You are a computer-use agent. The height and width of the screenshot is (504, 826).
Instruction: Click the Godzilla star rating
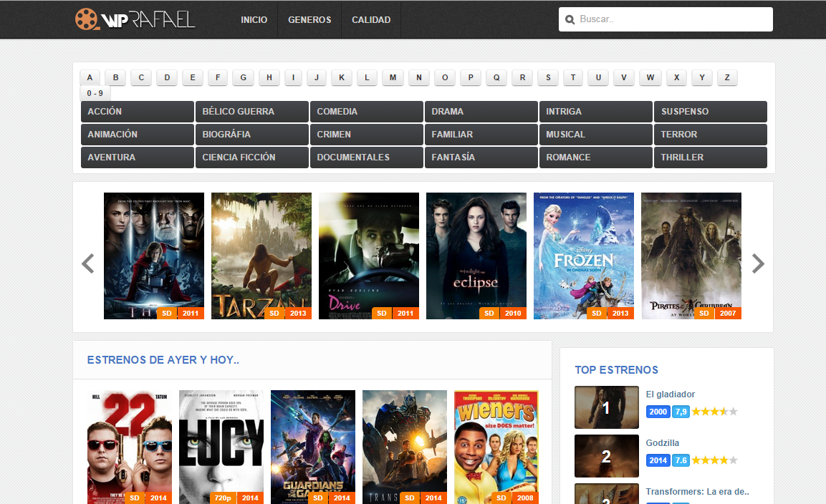click(714, 460)
